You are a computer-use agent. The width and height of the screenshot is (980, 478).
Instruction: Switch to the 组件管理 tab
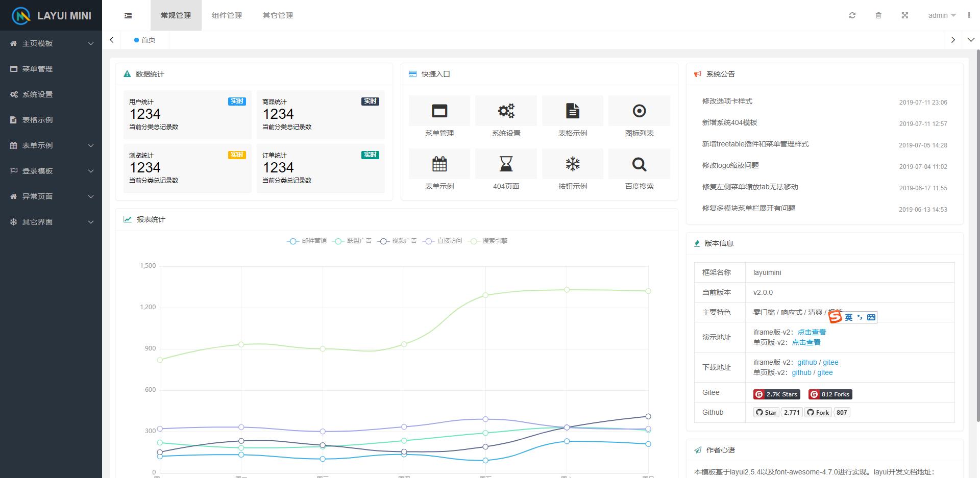(x=227, y=15)
